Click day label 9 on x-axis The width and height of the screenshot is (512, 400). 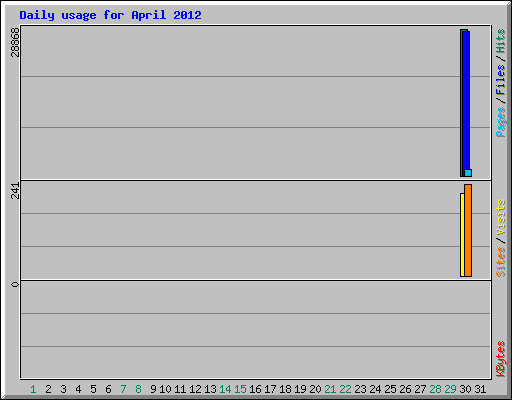coord(153,389)
